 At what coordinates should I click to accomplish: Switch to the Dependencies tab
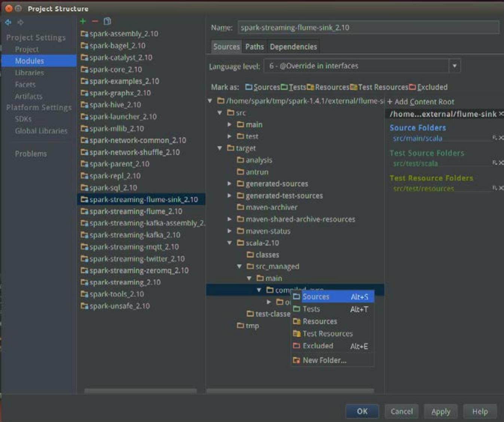coord(293,47)
